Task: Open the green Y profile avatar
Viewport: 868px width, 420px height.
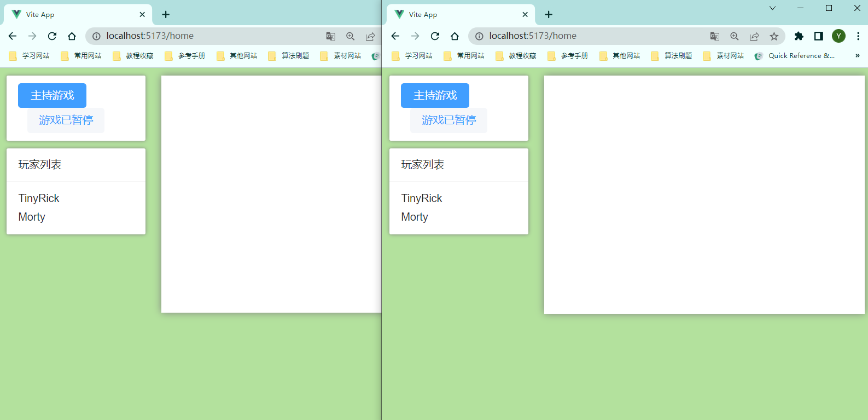Action: [x=838, y=36]
